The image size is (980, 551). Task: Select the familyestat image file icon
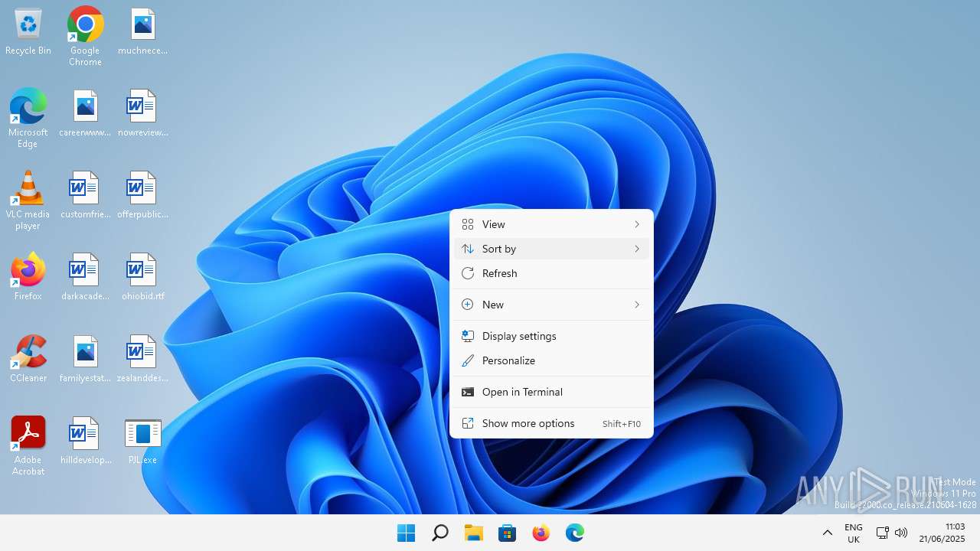pos(85,359)
